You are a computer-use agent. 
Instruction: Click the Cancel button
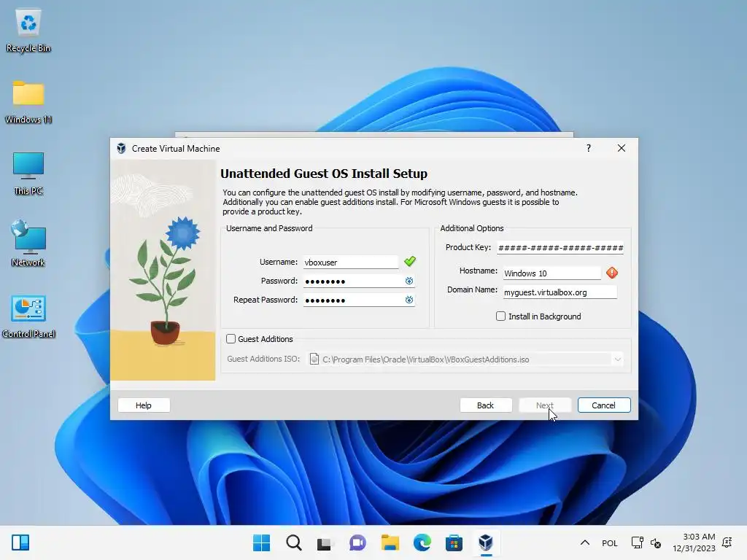click(x=603, y=405)
